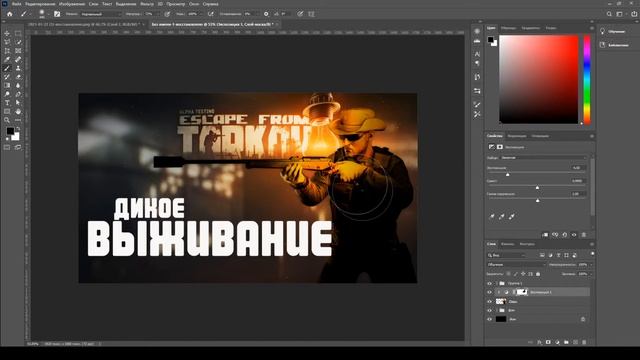
Task: Select the Quick Selection tool
Action: pos(18,42)
